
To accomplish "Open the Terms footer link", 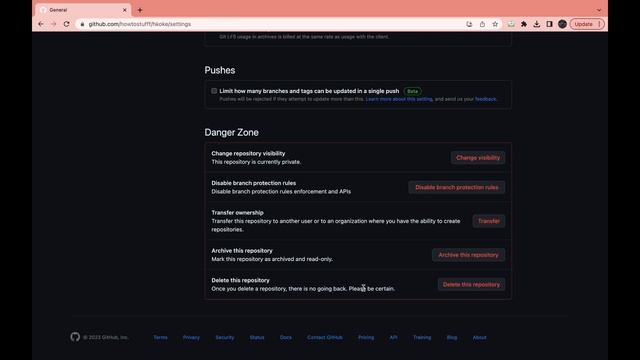I will coord(160,338).
